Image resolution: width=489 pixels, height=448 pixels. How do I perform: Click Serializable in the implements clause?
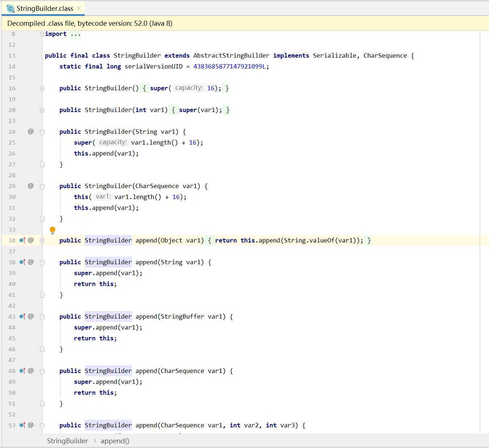(x=335, y=55)
